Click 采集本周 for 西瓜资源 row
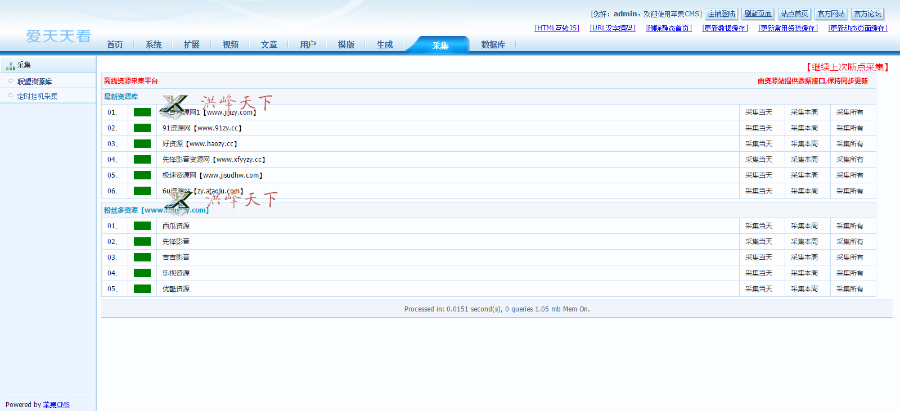 pos(804,226)
